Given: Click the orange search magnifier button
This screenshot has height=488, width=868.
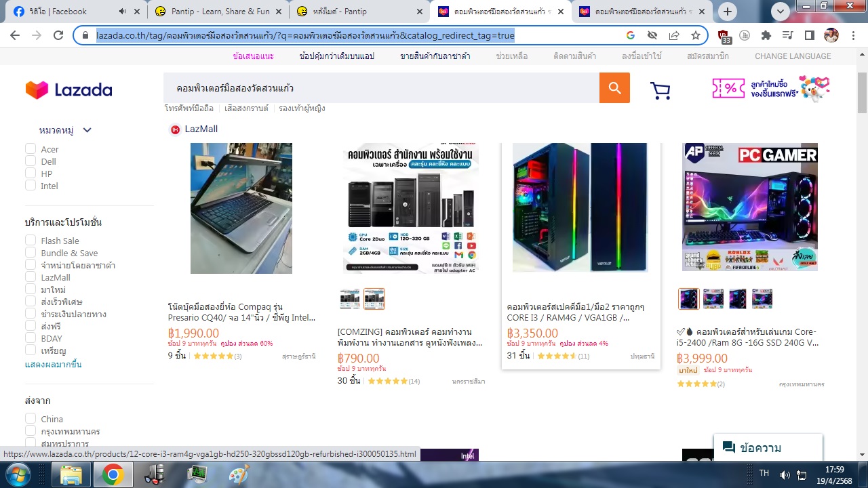Looking at the screenshot, I should click(x=614, y=88).
